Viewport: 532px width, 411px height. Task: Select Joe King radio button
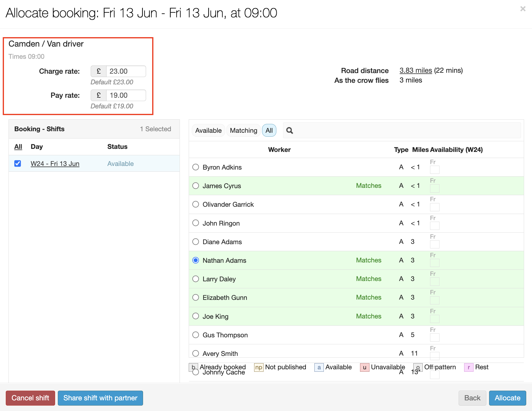[x=196, y=316]
